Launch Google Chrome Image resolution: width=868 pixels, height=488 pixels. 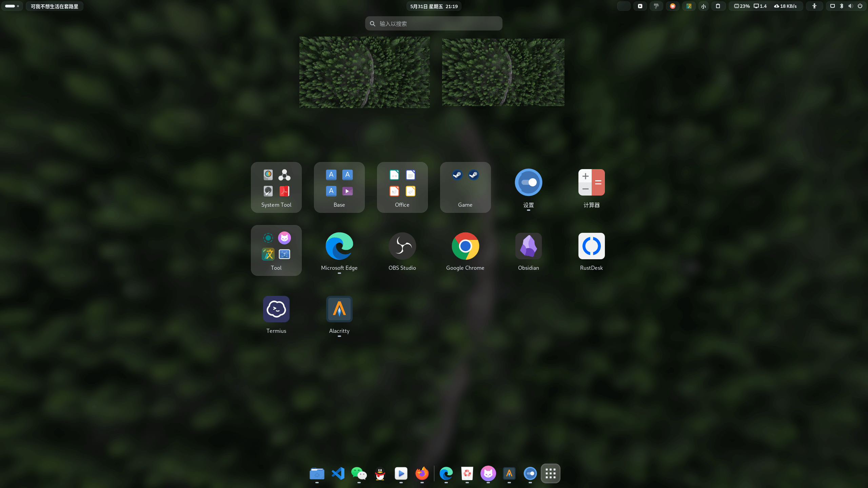(465, 250)
